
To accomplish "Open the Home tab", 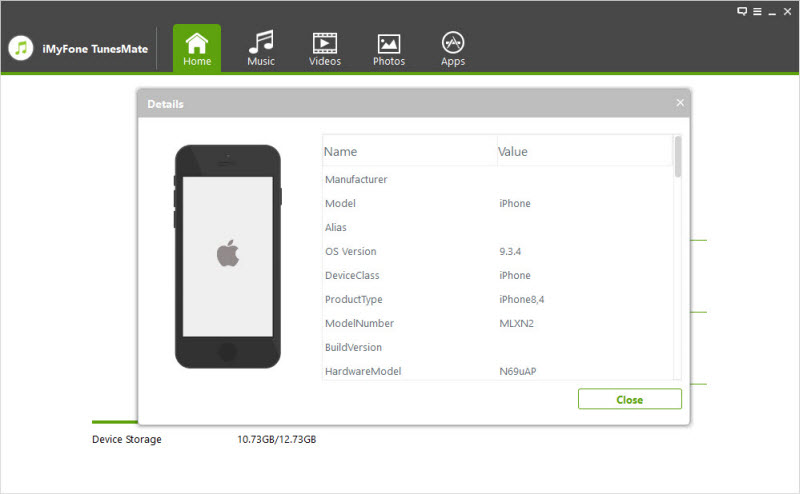I will 196,48.
